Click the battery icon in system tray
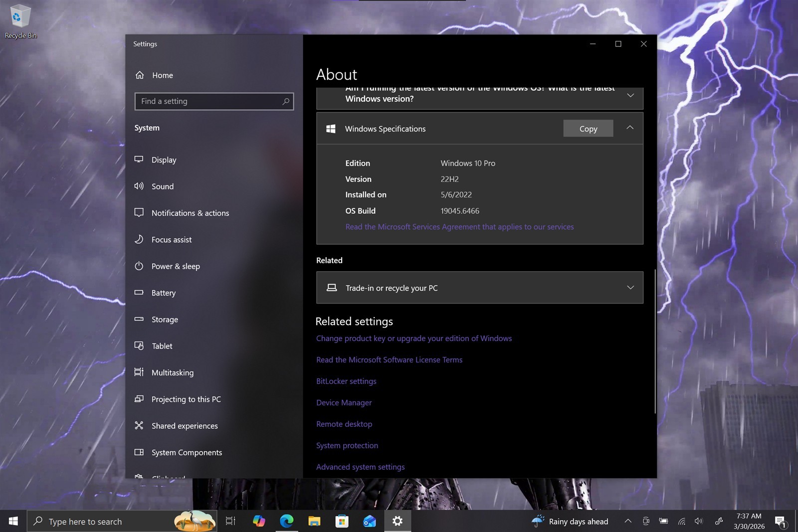This screenshot has width=798, height=532. (663, 521)
